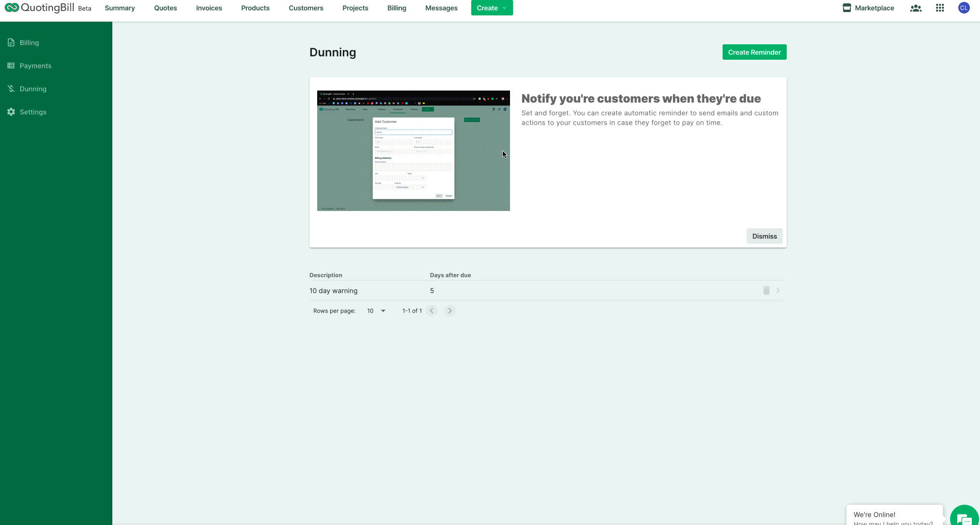Expand the 10 day warning row chevron
This screenshot has width=980, height=525.
coord(778,290)
